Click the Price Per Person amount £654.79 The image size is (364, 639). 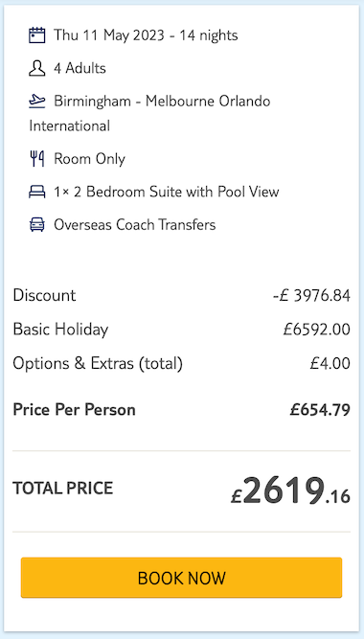click(320, 410)
